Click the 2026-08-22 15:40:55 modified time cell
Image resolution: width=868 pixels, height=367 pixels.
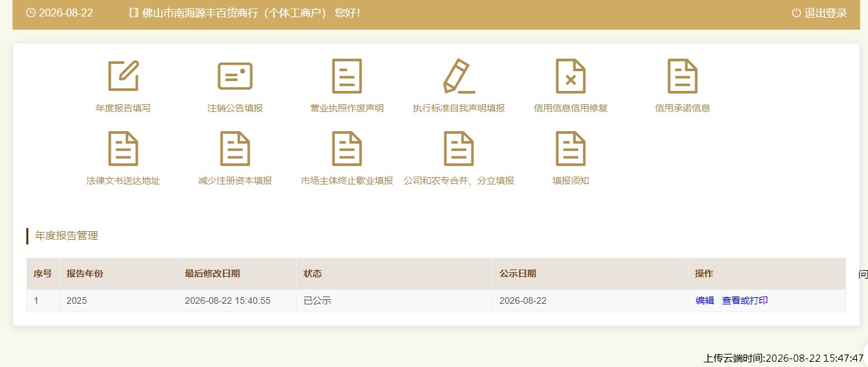click(237, 300)
